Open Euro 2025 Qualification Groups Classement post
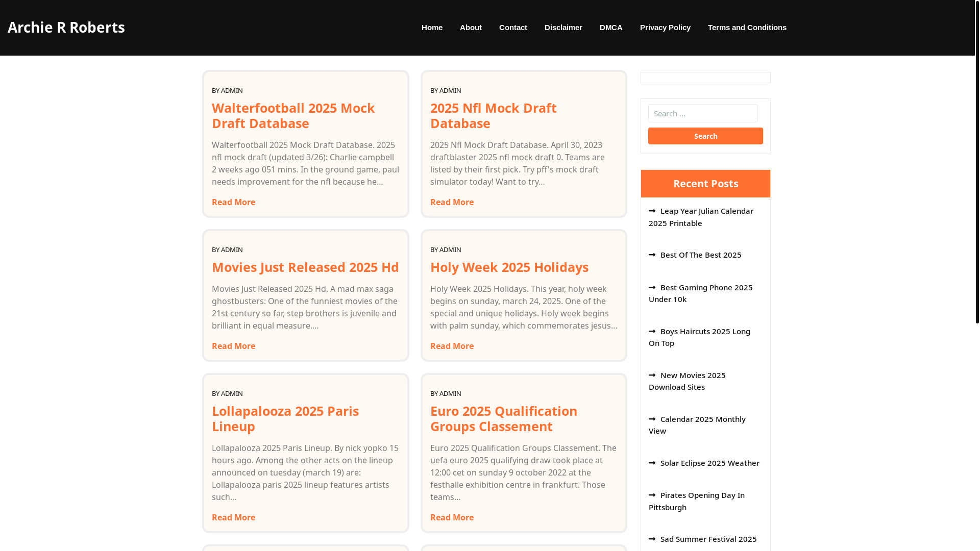 [503, 418]
